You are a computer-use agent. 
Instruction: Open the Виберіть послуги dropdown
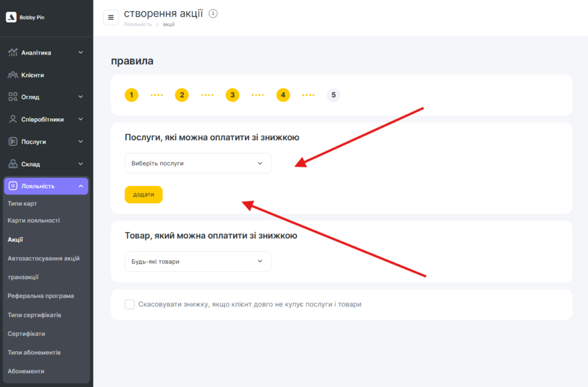198,164
